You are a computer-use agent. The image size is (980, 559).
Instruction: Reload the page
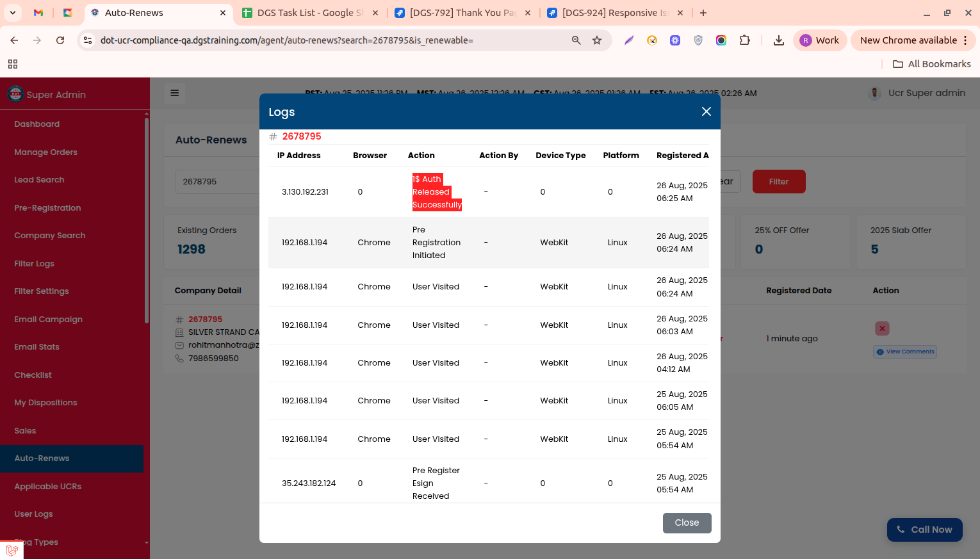[60, 40]
